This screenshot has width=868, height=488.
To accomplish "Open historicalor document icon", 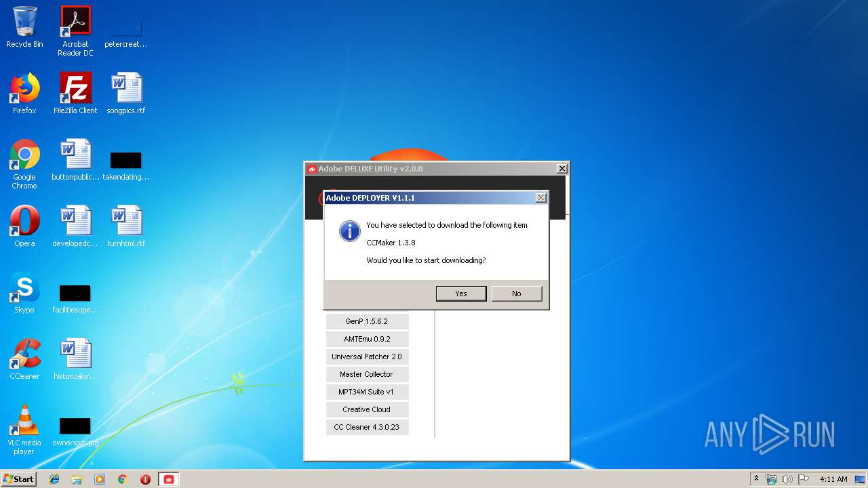I will [x=75, y=359].
